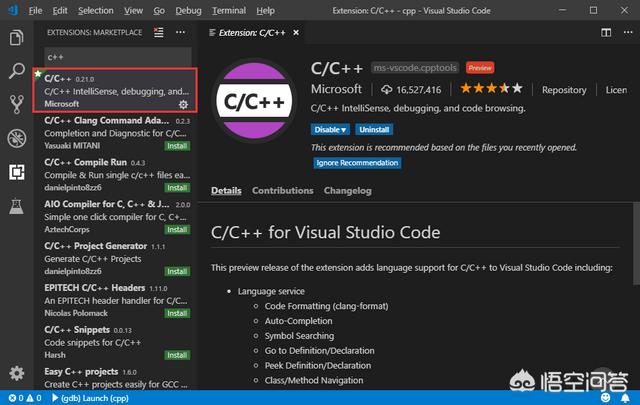
Task: Install AIO Compiler for C, C++ extension
Action: pos(177,229)
